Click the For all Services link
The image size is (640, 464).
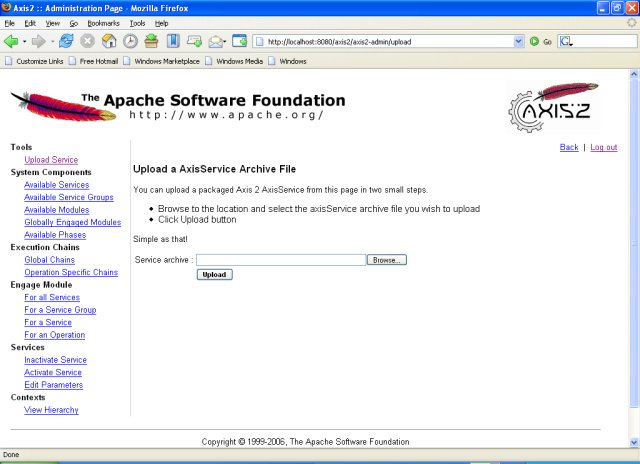pyautogui.click(x=52, y=297)
